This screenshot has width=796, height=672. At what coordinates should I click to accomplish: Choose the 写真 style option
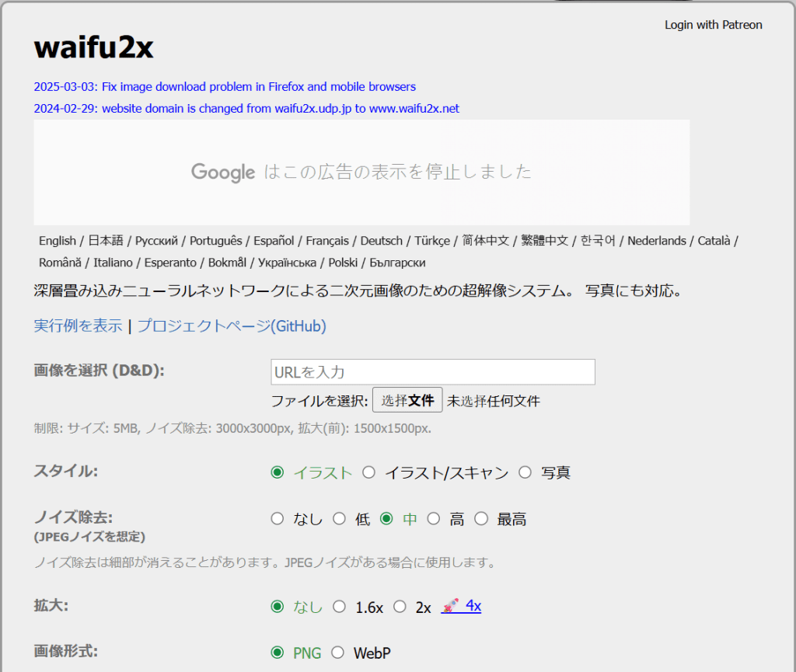point(525,472)
